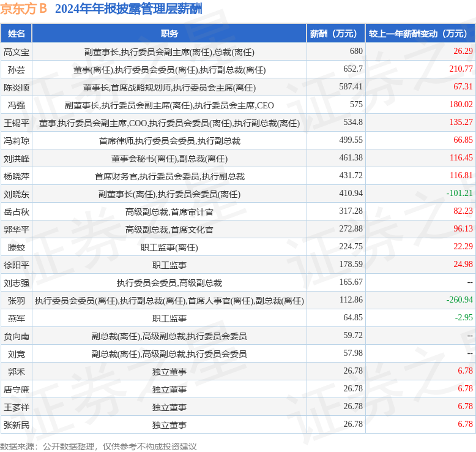Select the name 燕军
This screenshot has height=452, width=476.
(17, 318)
